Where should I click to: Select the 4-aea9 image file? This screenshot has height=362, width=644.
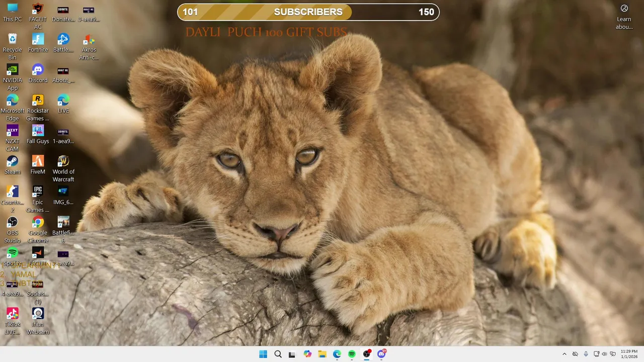(x=12, y=288)
